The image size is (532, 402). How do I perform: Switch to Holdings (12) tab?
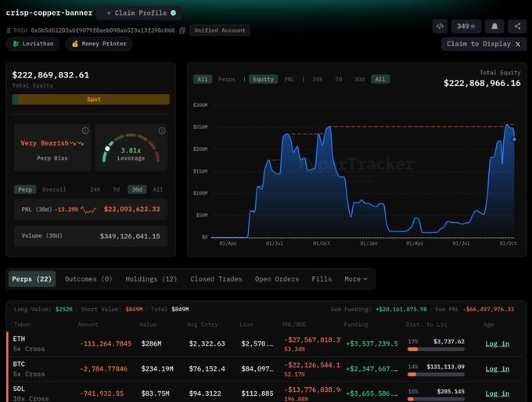click(151, 279)
